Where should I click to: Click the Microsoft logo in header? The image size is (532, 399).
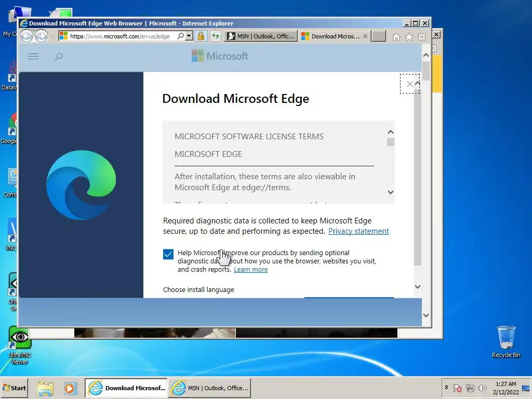tap(220, 56)
